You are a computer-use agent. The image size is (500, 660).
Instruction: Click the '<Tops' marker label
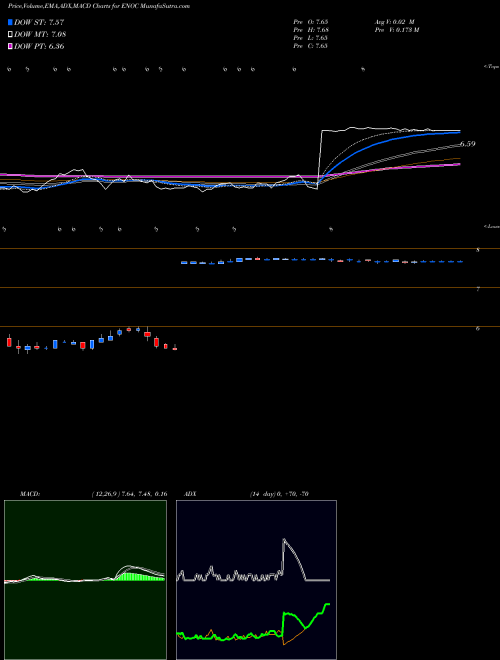pyautogui.click(x=492, y=67)
